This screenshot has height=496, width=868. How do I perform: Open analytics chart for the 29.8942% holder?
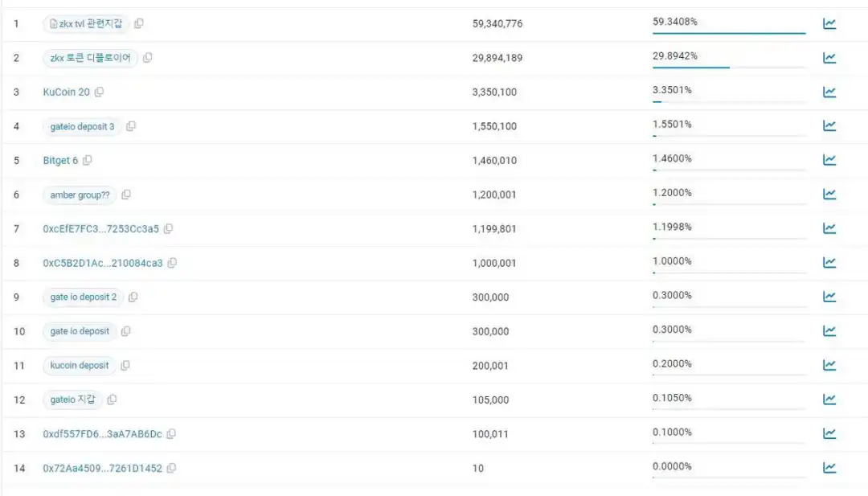click(x=829, y=58)
